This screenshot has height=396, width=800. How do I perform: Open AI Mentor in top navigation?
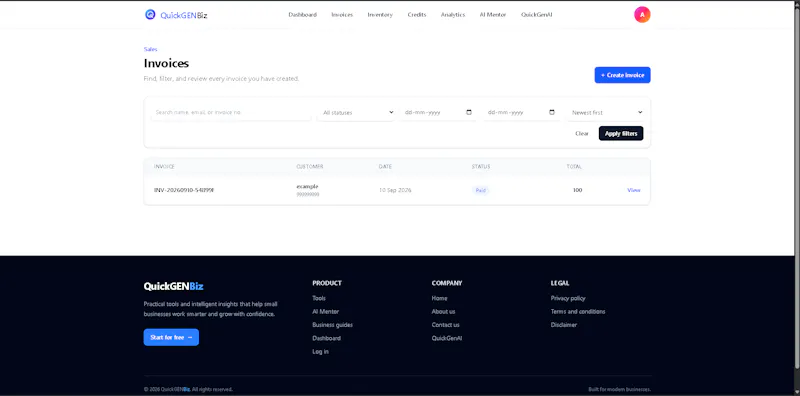tap(493, 15)
